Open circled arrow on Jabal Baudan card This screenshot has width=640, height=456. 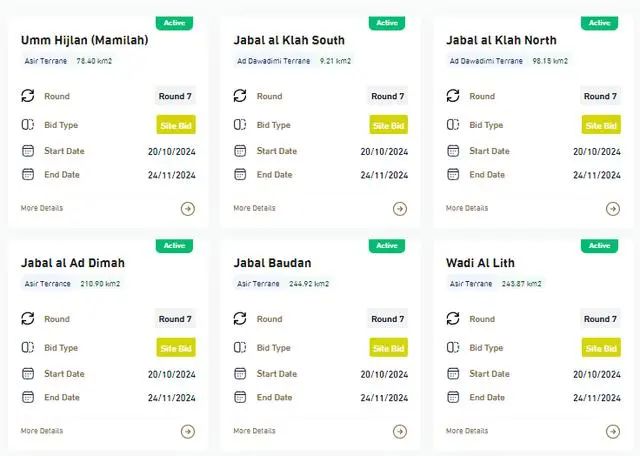pyautogui.click(x=400, y=432)
